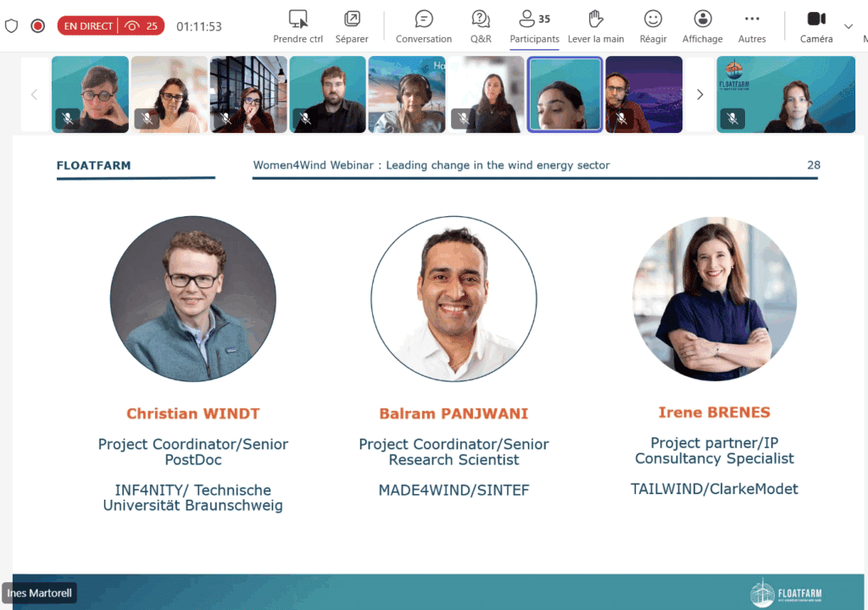Open the Conversation chat panel
The image size is (868, 610).
[424, 26]
